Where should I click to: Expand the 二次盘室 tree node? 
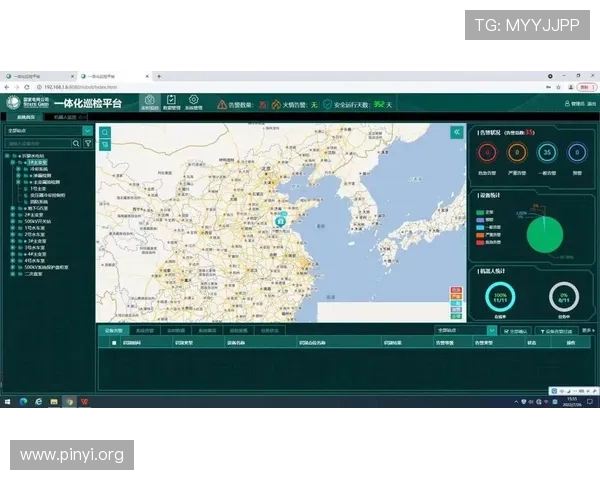pyautogui.click(x=13, y=274)
